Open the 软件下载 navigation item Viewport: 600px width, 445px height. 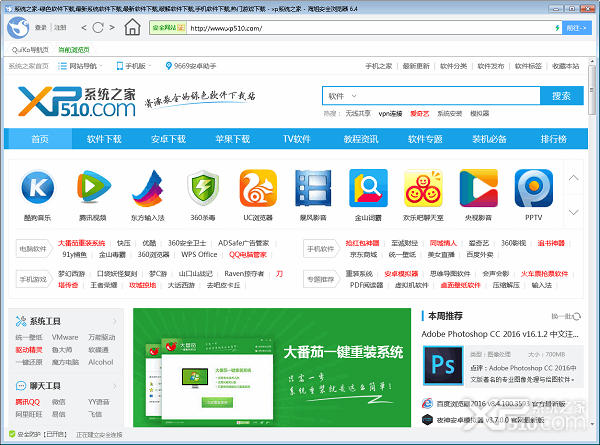(x=104, y=139)
